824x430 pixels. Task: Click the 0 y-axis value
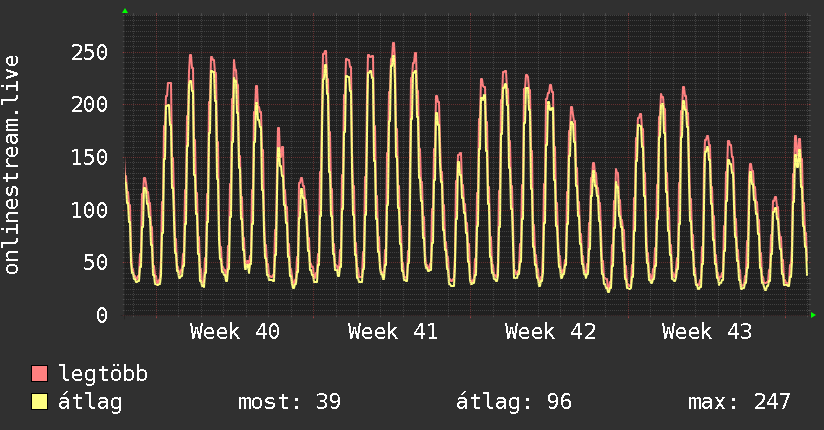point(102,315)
